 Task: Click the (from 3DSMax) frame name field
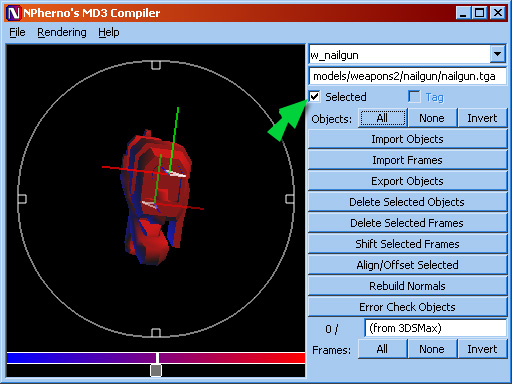[x=436, y=328]
